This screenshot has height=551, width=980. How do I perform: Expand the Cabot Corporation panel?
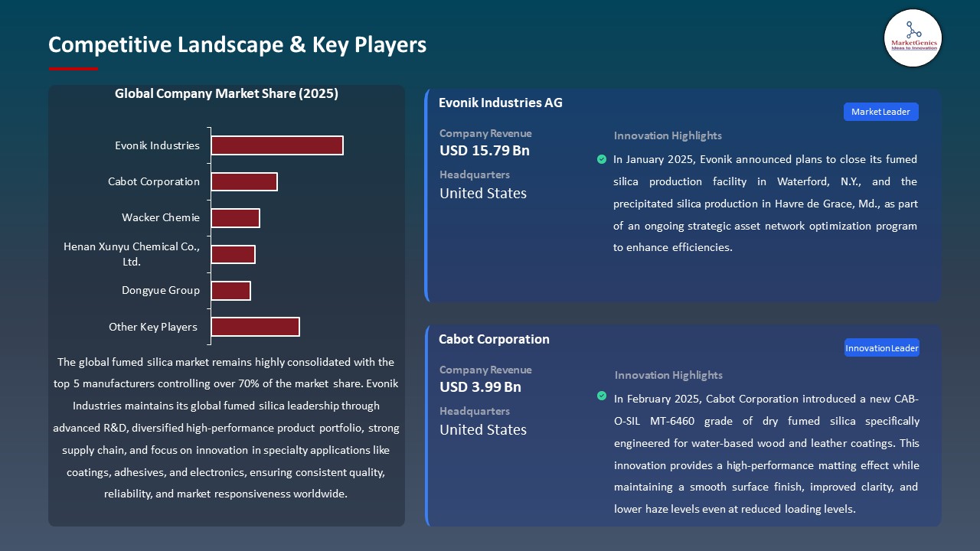point(494,339)
